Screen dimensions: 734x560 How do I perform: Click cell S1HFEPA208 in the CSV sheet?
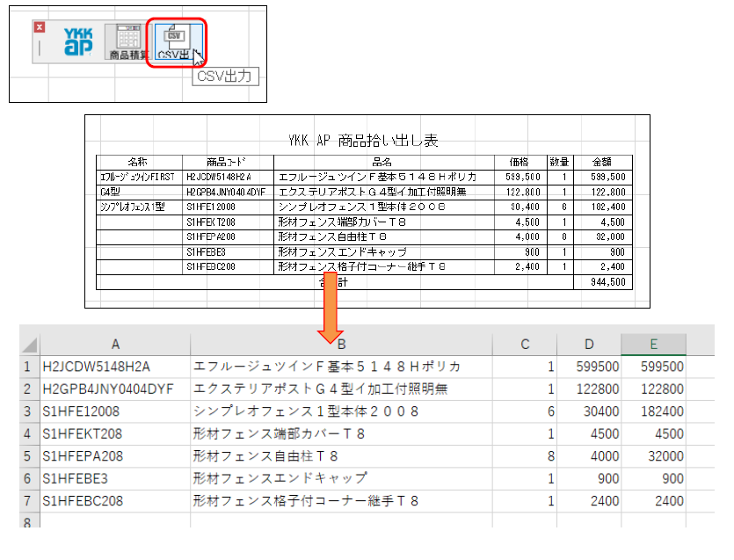[x=115, y=456]
